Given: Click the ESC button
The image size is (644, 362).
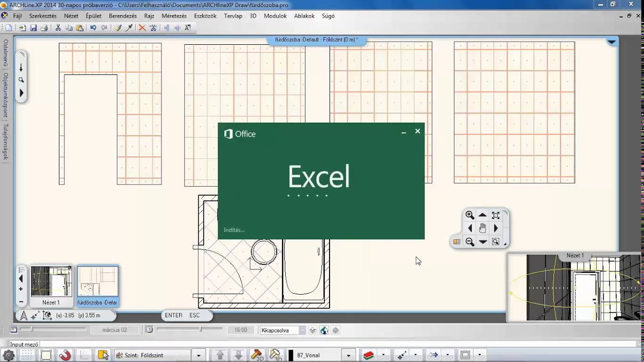Looking at the screenshot, I should (x=195, y=315).
